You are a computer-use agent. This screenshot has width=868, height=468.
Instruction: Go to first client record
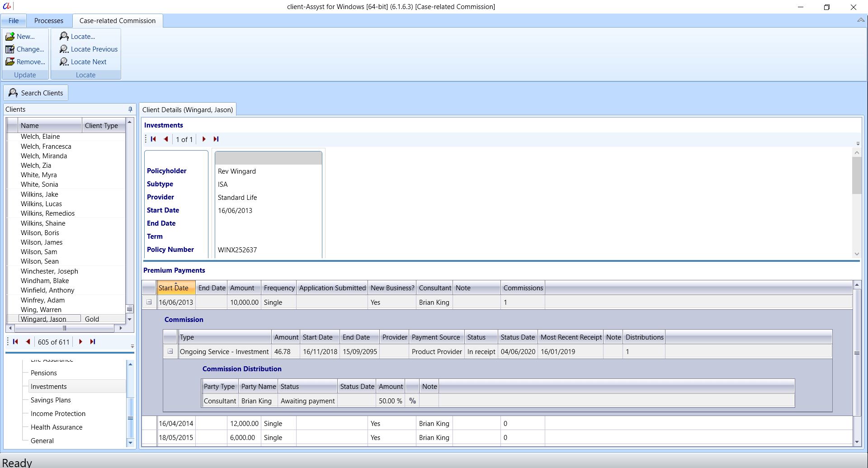15,342
